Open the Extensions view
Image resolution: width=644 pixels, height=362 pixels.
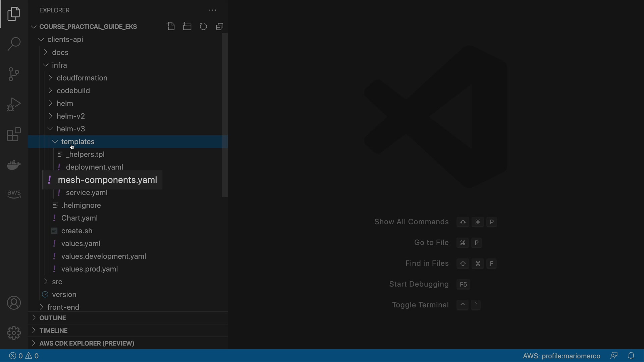click(14, 134)
